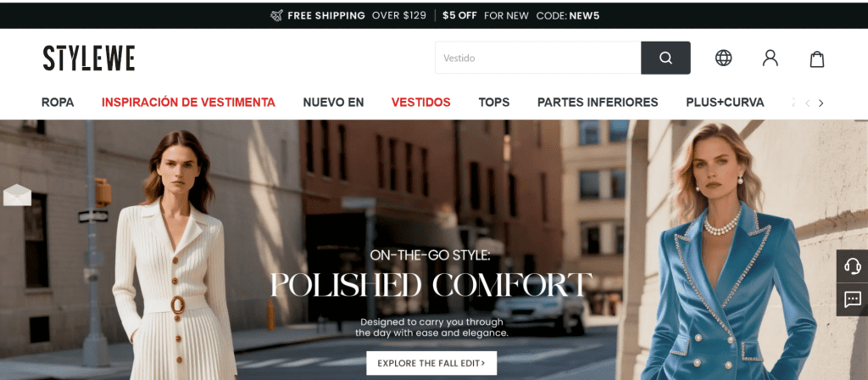This screenshot has width=868, height=380.
Task: Open headset customer support icon
Action: click(852, 266)
